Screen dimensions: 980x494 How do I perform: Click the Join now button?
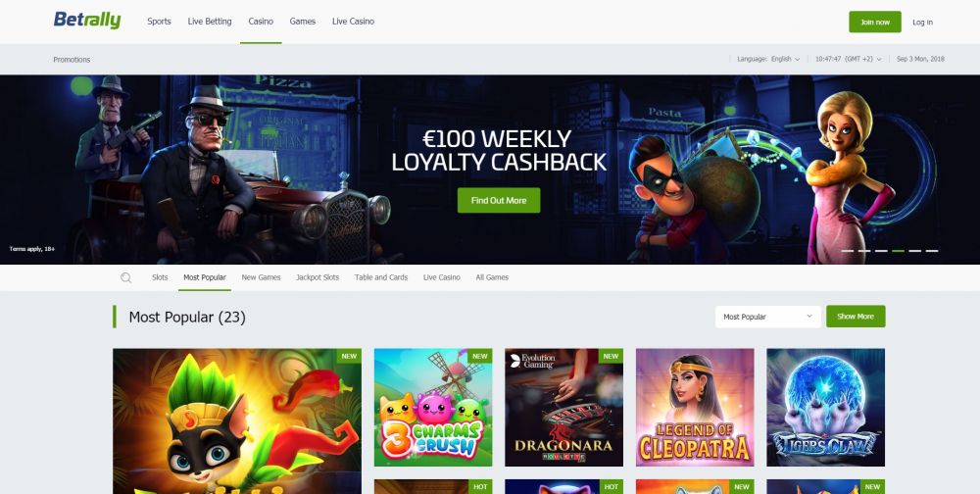tap(875, 22)
